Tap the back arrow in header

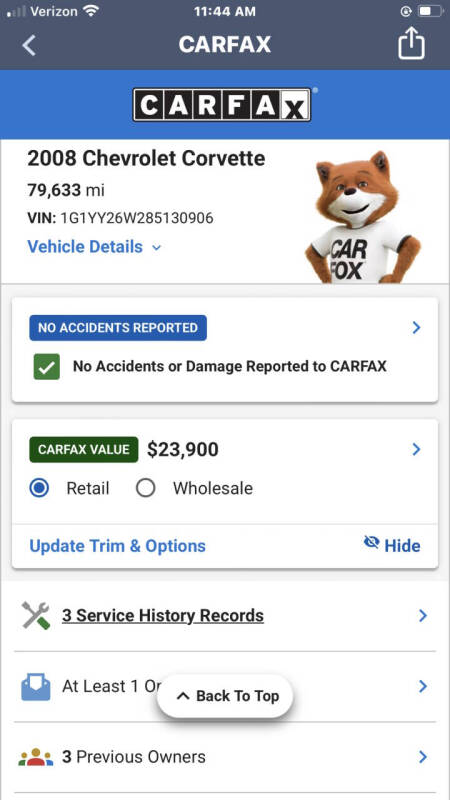(29, 46)
